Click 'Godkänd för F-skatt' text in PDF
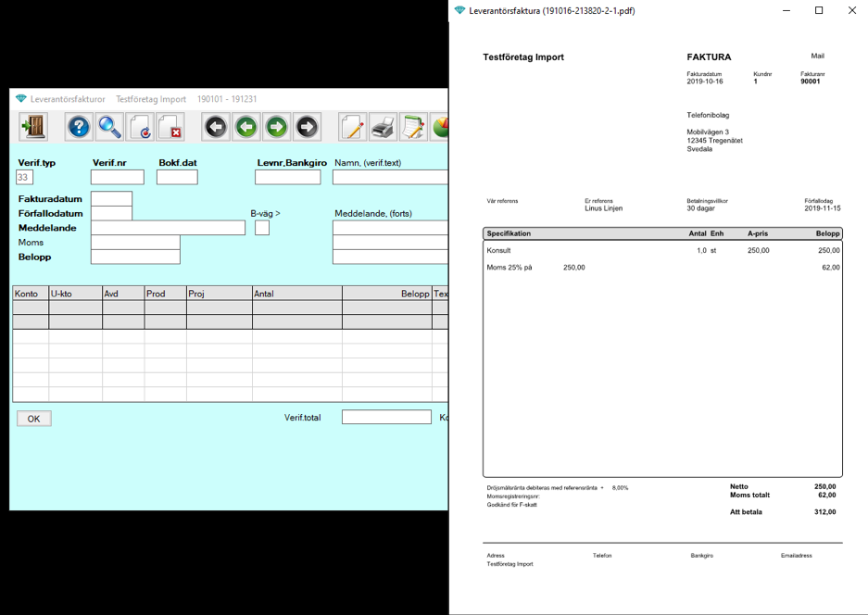Image resolution: width=868 pixels, height=615 pixels. [x=511, y=505]
